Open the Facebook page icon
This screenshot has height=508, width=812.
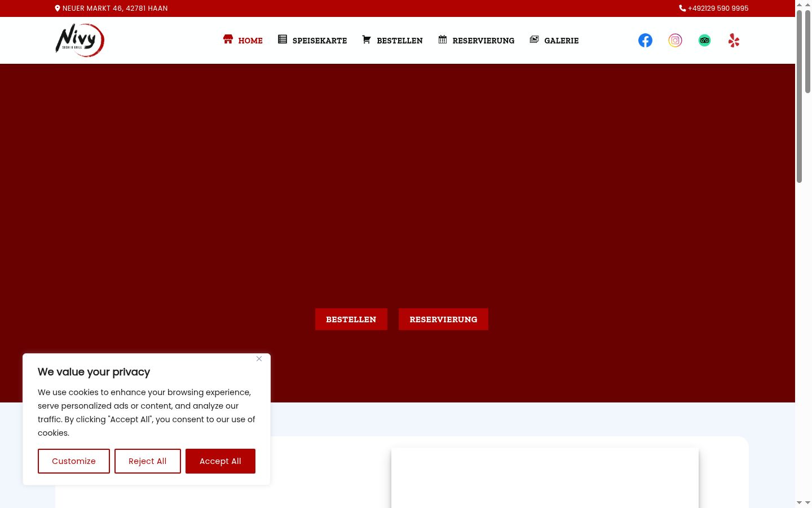(645, 40)
